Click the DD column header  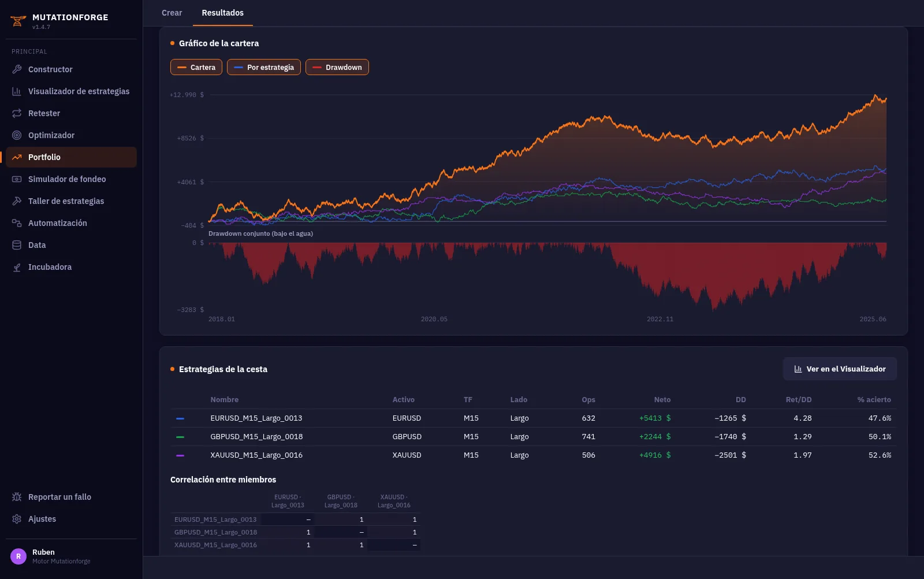point(741,400)
